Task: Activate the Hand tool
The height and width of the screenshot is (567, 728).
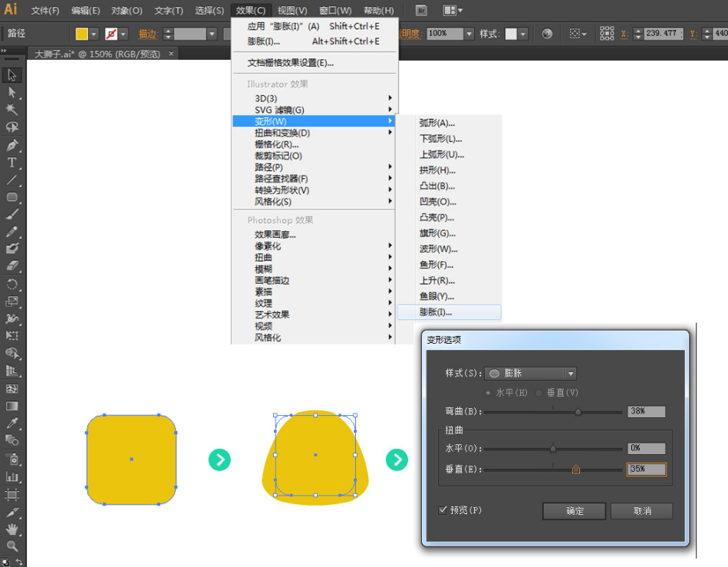Action: (x=12, y=529)
